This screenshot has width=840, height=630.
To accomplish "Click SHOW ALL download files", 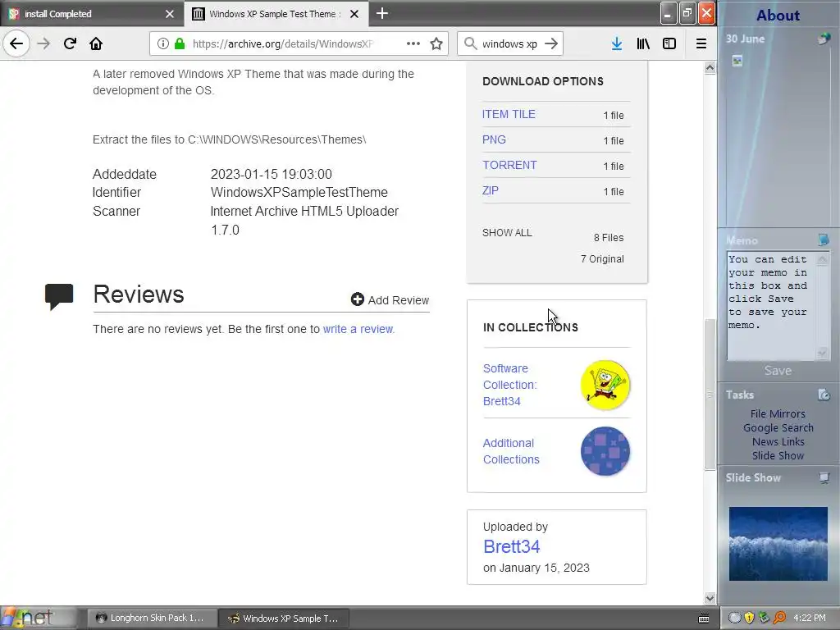I will pyautogui.click(x=507, y=232).
